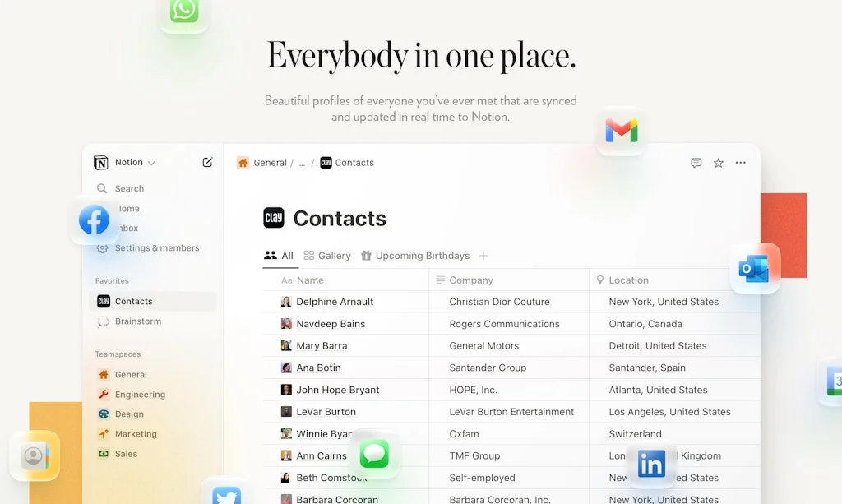Click the comments bubble icon

[x=696, y=163]
